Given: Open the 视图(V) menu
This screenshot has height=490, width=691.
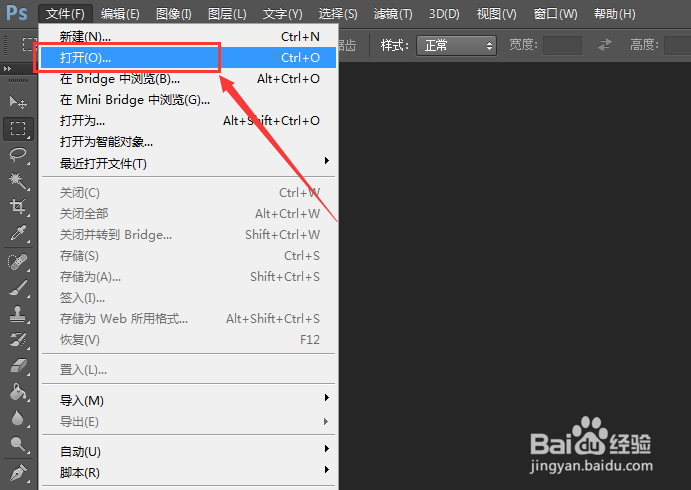Looking at the screenshot, I should click(496, 14).
